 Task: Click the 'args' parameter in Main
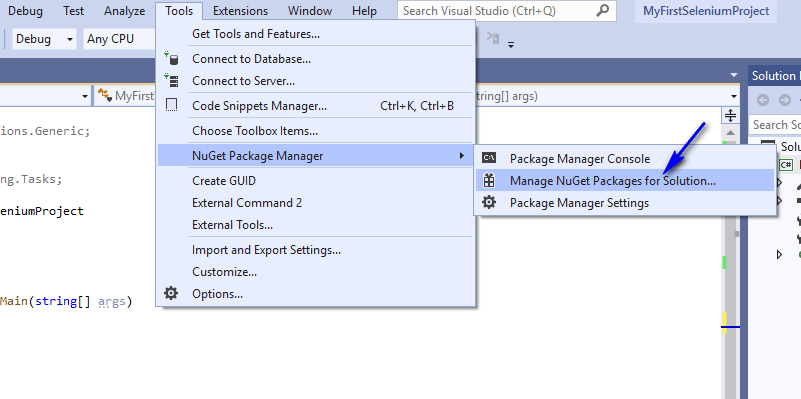pos(111,301)
